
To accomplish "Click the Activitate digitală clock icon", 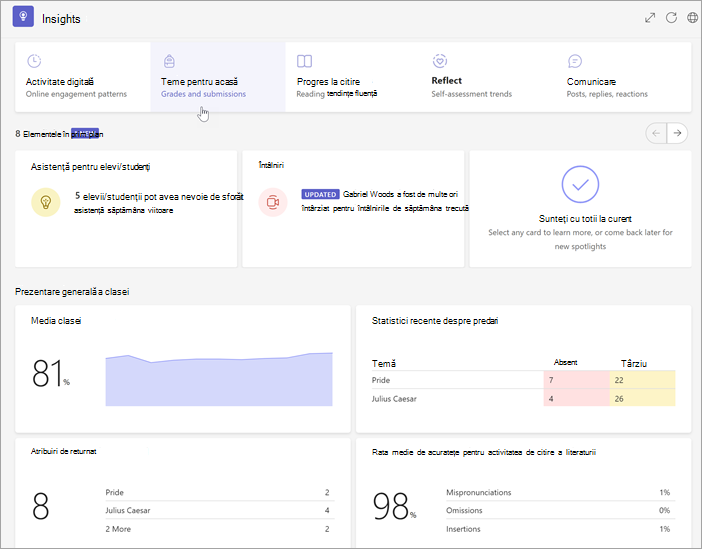I will (34, 61).
